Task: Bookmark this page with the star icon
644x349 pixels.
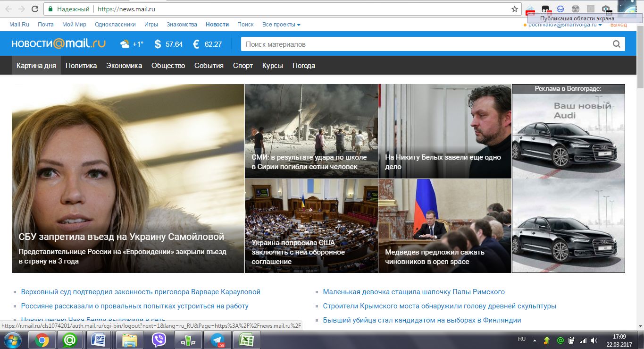Action: coord(515,9)
